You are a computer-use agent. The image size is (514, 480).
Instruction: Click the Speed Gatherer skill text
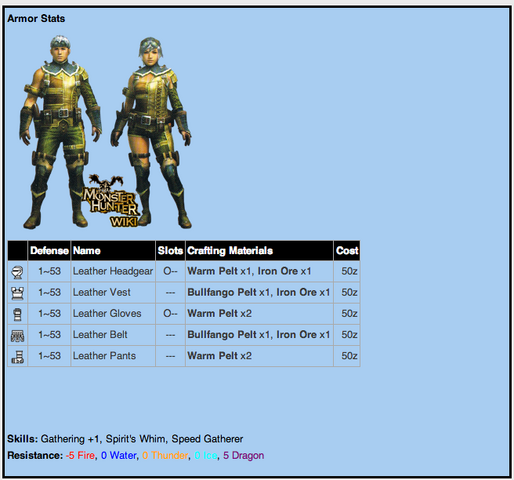pos(207,439)
